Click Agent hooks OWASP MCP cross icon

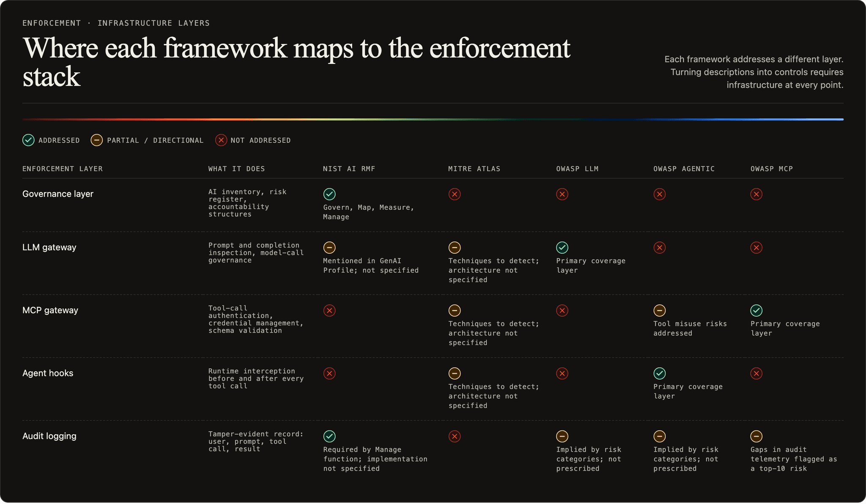(x=756, y=373)
